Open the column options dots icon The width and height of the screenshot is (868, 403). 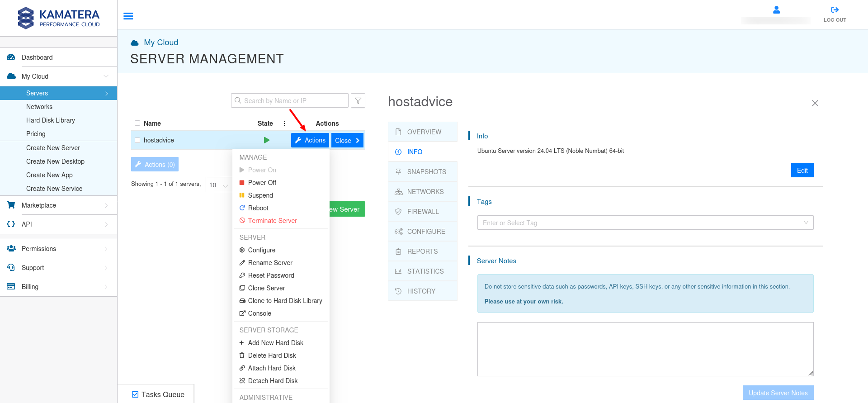tap(284, 123)
